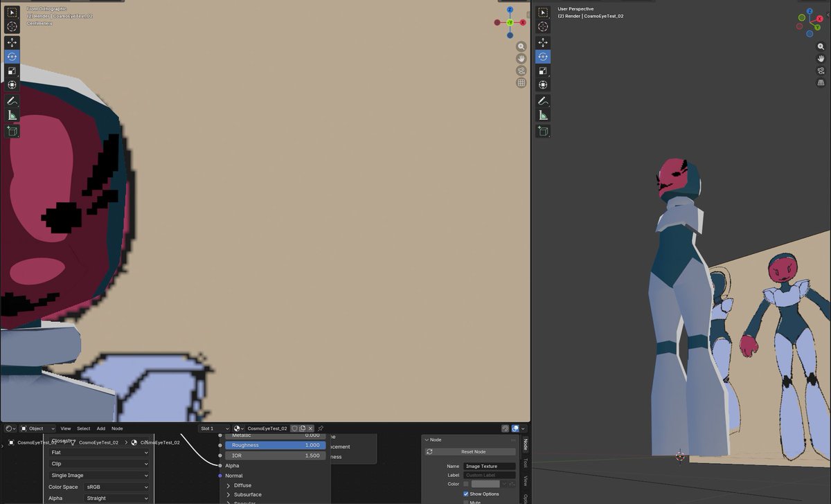831x504 pixels.
Task: Select the Select Box tool in left viewport
Action: pyautogui.click(x=12, y=12)
